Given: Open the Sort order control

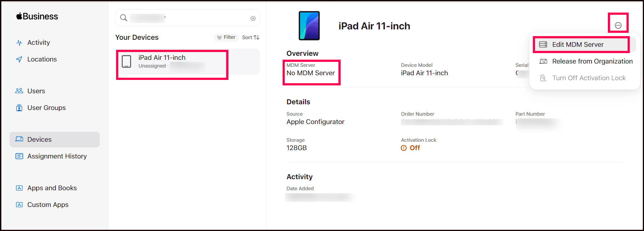Looking at the screenshot, I should [251, 37].
